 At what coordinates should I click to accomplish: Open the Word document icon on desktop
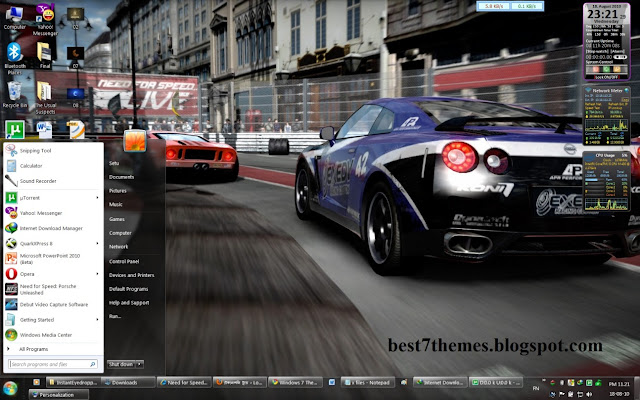pyautogui.click(x=44, y=130)
